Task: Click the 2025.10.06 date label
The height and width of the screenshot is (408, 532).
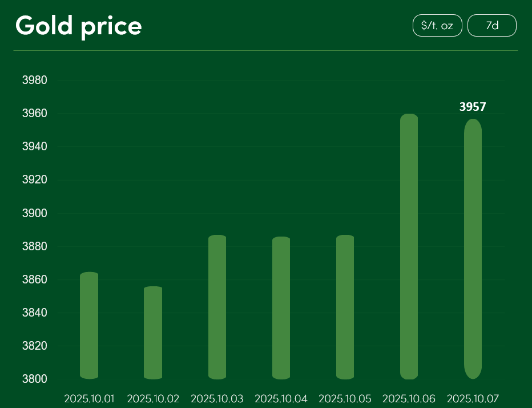Action: click(409, 398)
